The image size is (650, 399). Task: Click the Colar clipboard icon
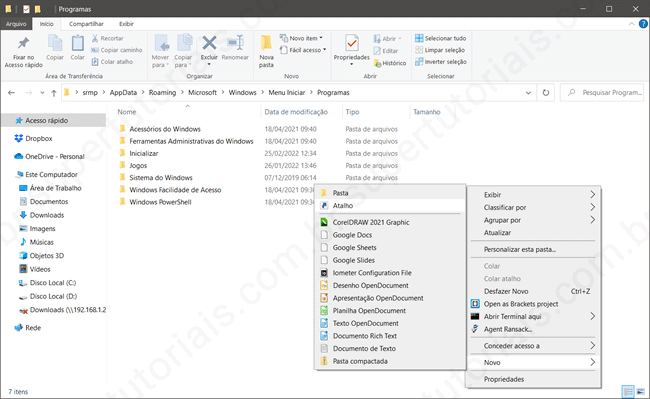78,43
